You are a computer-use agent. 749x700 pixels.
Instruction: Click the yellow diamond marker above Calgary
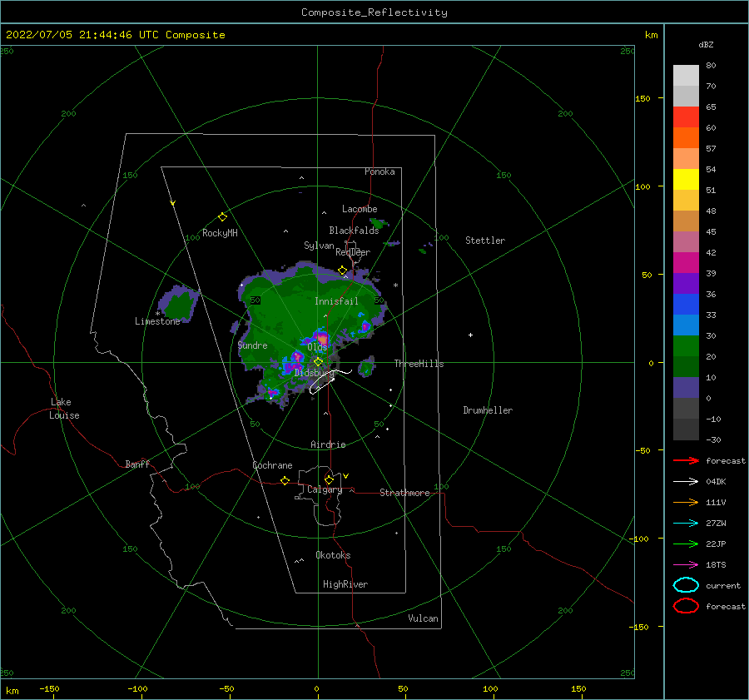click(329, 479)
